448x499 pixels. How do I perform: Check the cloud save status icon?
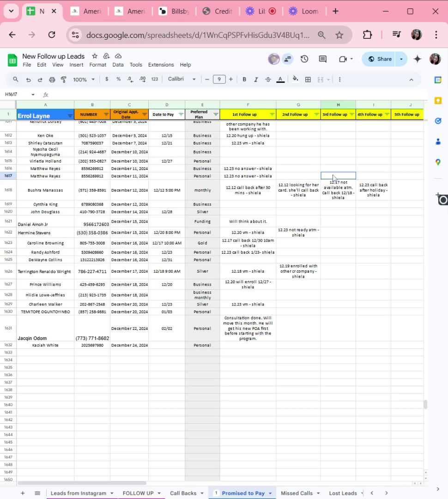[x=118, y=56]
